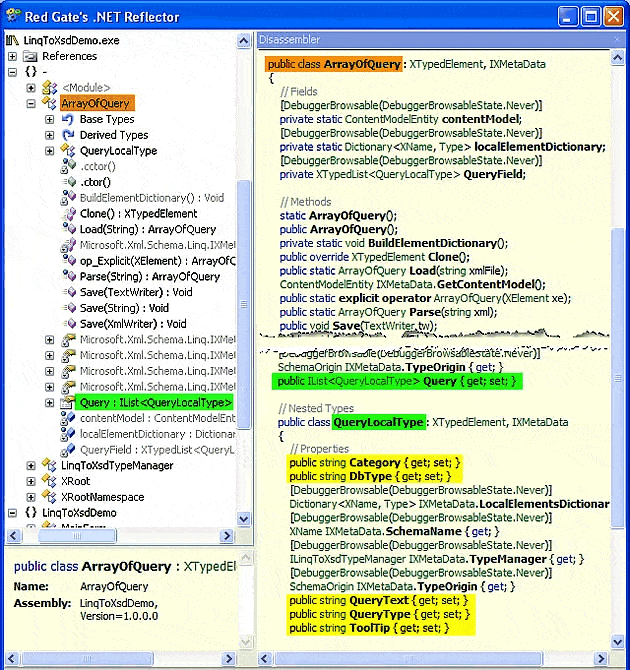The width and height of the screenshot is (630, 670).
Task: Click the tree panel vertical scrollbar thumb
Action: pos(244,304)
